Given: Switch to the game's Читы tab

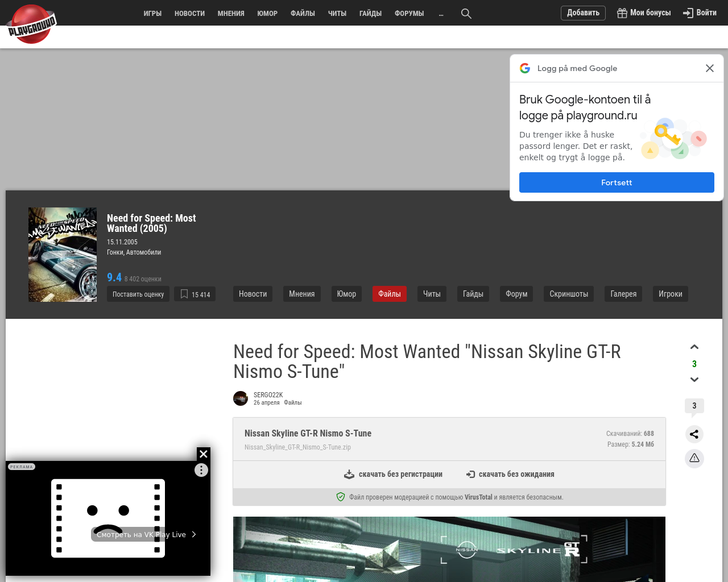Looking at the screenshot, I should (432, 294).
